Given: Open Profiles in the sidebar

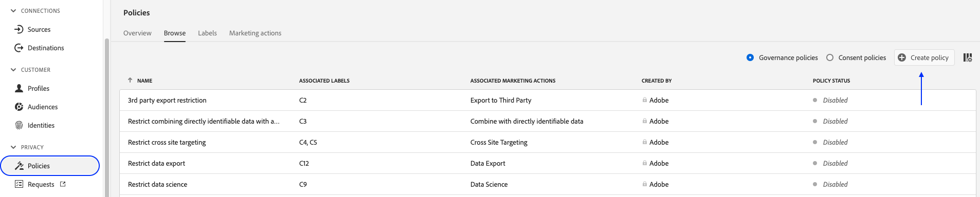Looking at the screenshot, I should (39, 88).
